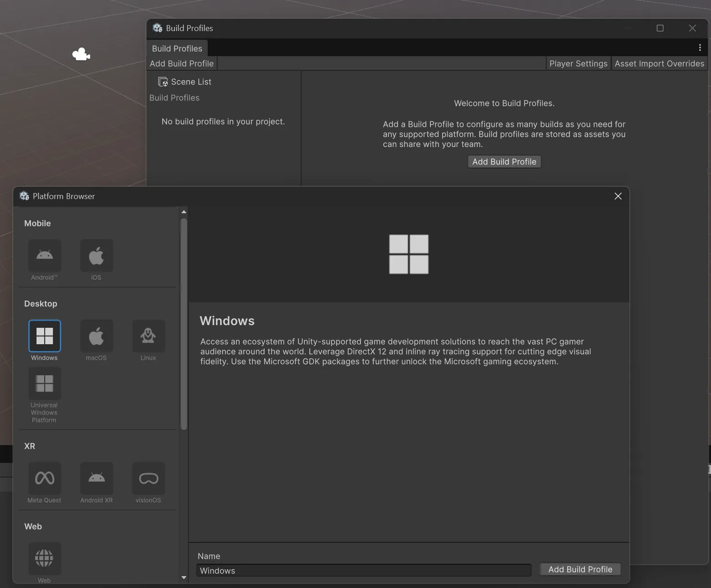711x588 pixels.
Task: Confirm adding the Windows build profile
Action: pos(580,569)
